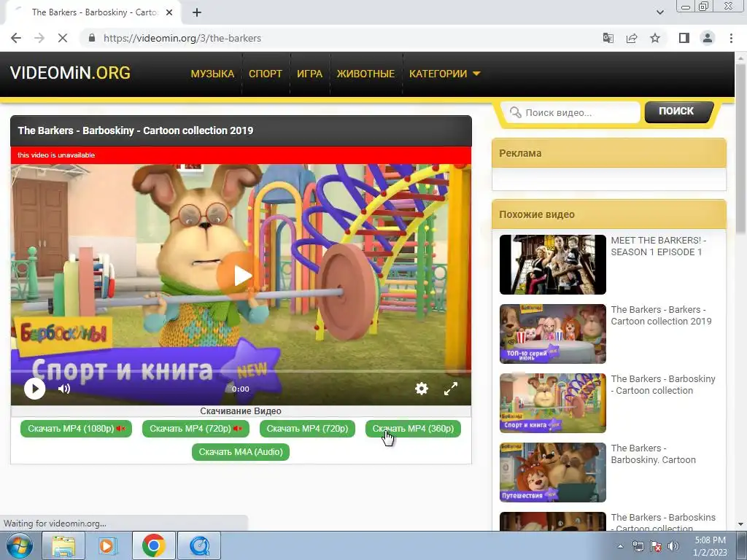
Task: Open the taskbar clock 5:08 PM
Action: point(710,545)
